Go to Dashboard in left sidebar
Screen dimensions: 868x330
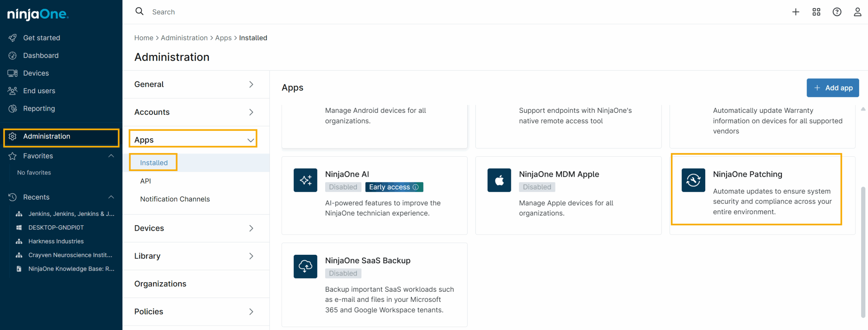[41, 56]
